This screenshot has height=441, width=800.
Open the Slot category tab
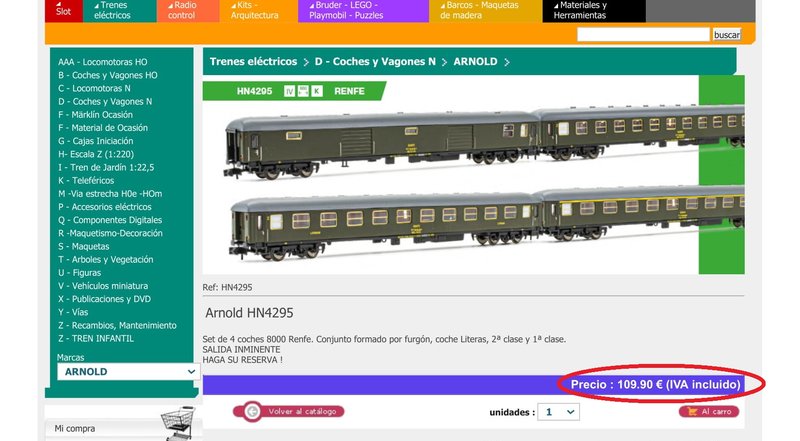coord(63,11)
